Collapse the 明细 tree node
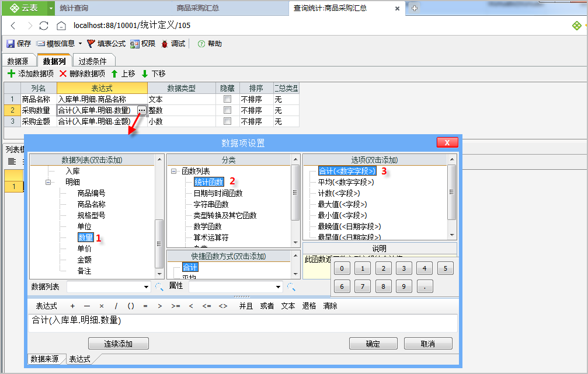The width and height of the screenshot is (588, 374). (48, 182)
